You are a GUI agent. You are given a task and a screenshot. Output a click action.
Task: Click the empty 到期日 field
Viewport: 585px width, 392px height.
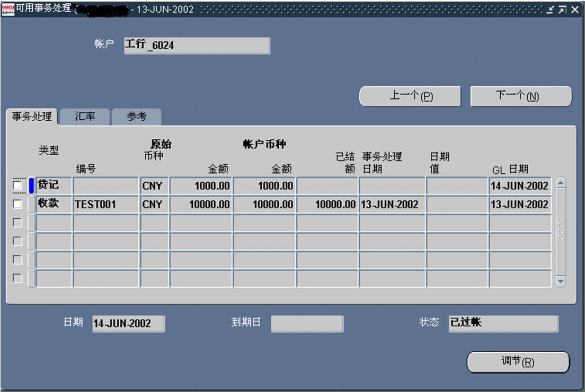pyautogui.click(x=307, y=324)
